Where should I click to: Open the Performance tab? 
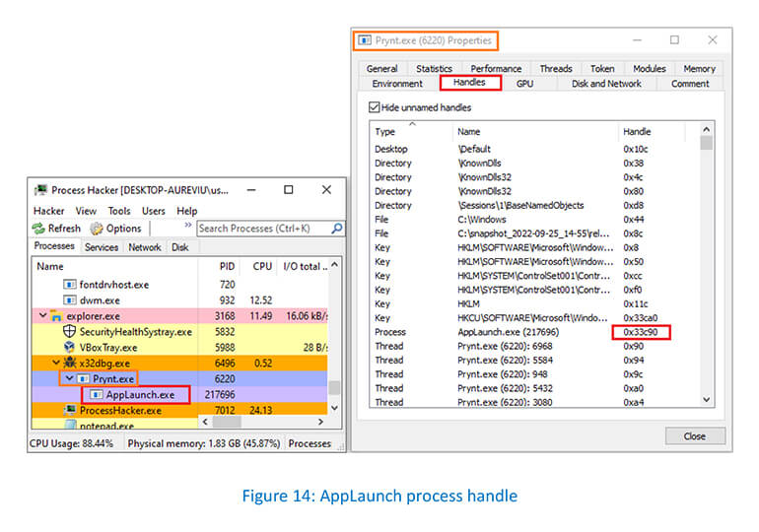496,69
